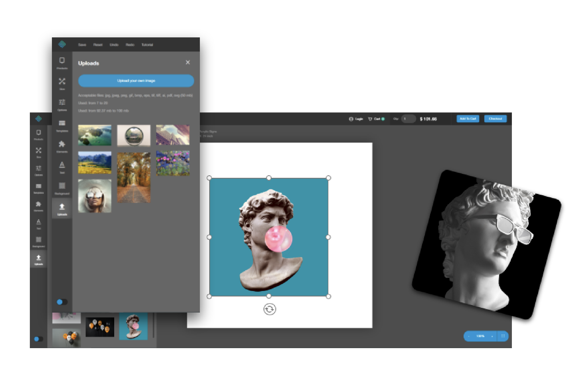Select Uploads in the back editor sidebar
The width and height of the screenshot is (583, 392).
point(38,260)
